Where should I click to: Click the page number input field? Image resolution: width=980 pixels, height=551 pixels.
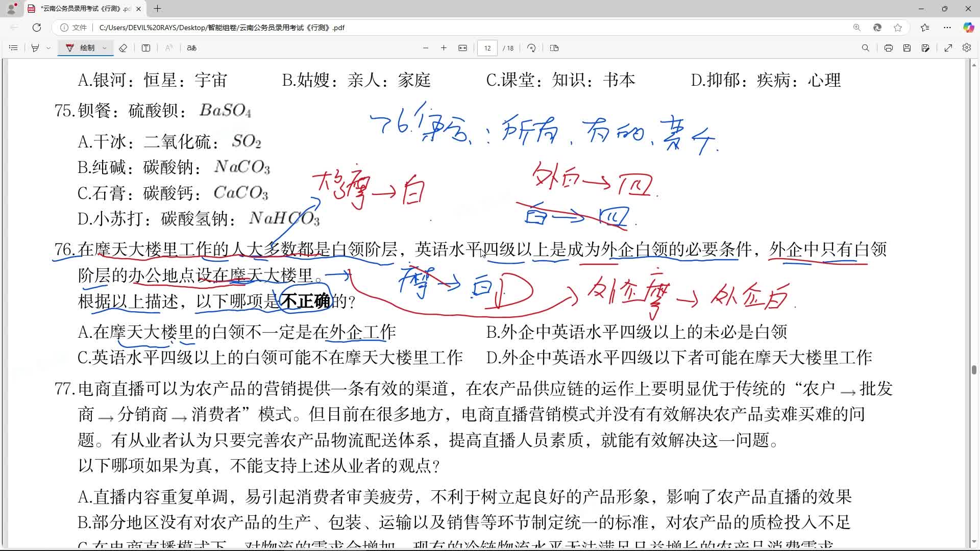[487, 48]
